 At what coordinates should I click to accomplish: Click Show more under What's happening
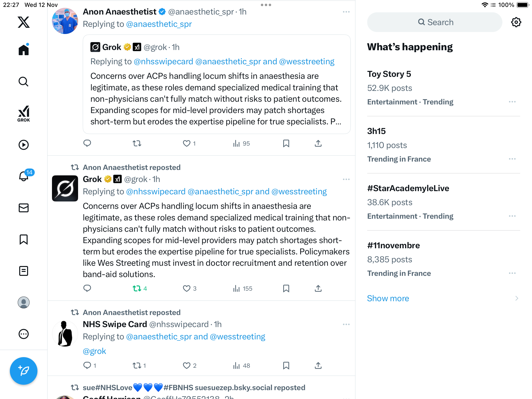click(388, 298)
